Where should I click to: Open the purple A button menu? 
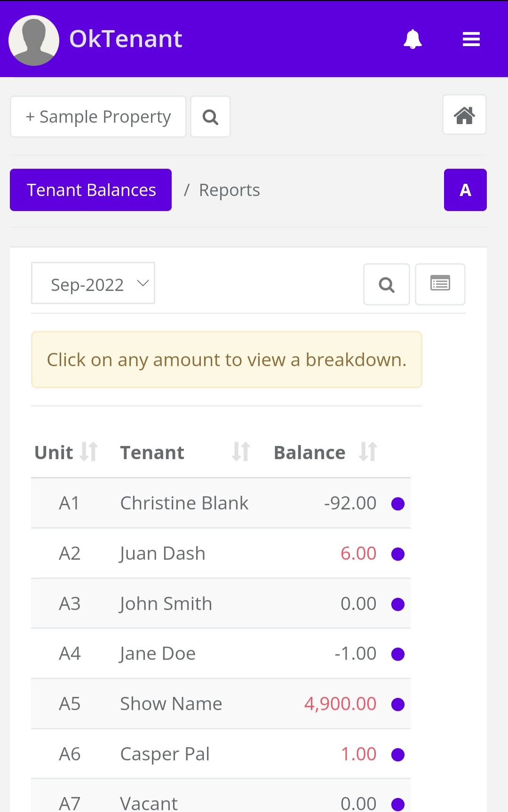(x=465, y=190)
